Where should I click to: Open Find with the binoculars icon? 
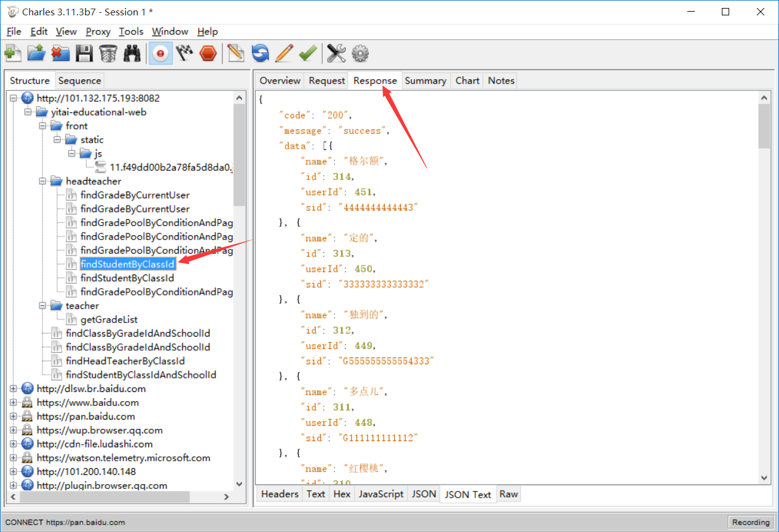[132, 53]
